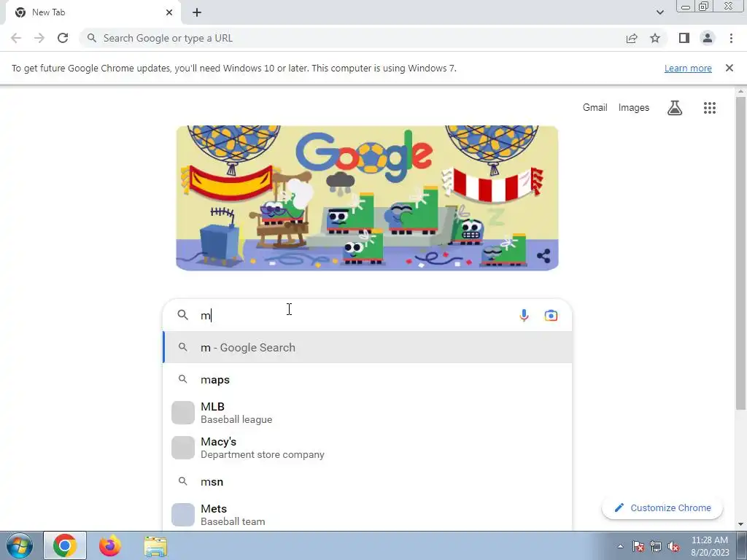The width and height of the screenshot is (747, 560).
Task: Select the 'Mets Baseball team' suggestion
Action: coord(368,515)
